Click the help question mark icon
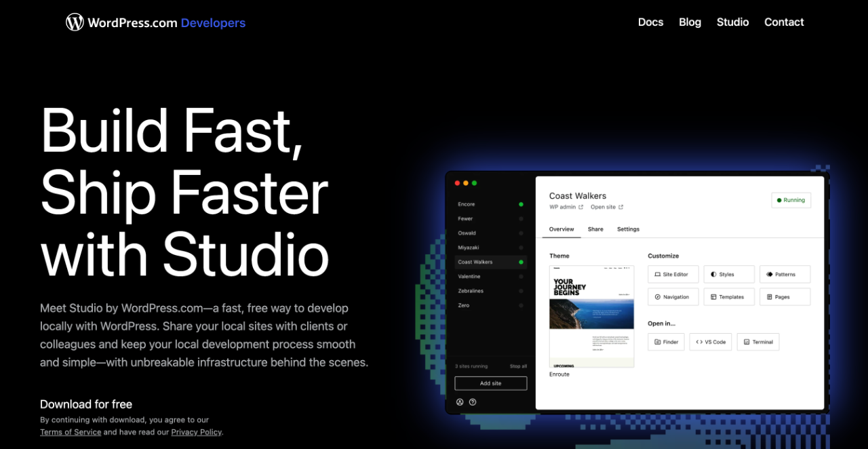 473,402
